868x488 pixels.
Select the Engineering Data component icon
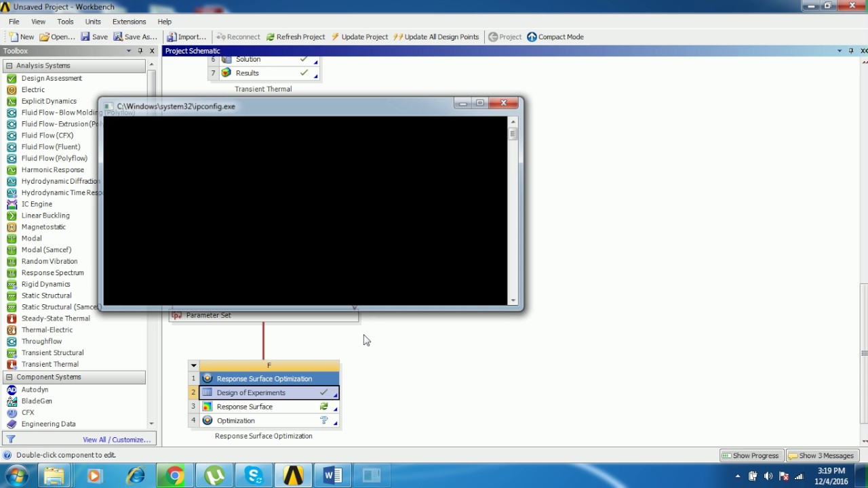(x=12, y=424)
